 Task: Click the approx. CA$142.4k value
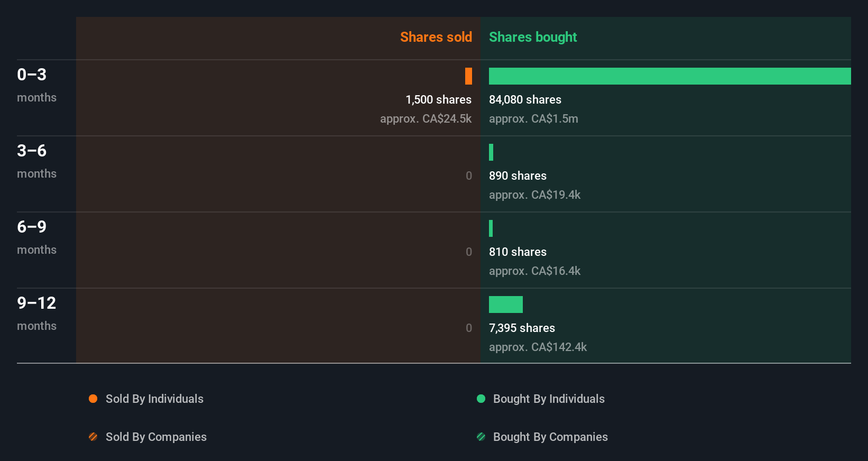[538, 347]
